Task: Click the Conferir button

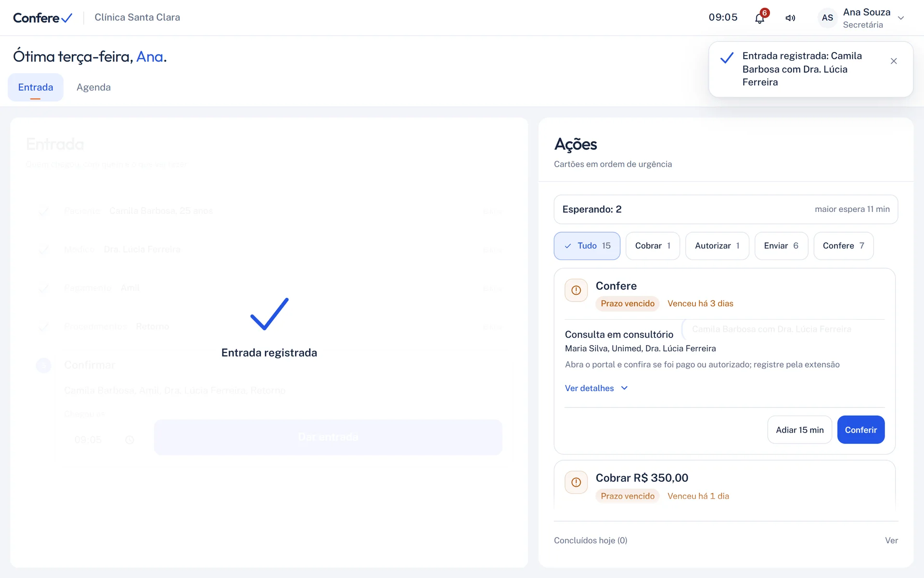Action: 860,430
